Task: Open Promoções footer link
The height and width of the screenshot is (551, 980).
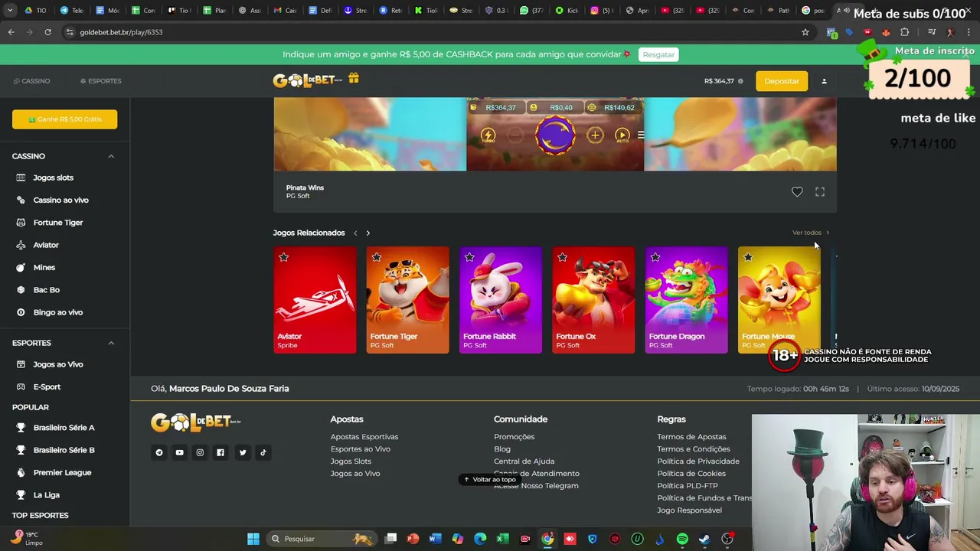Action: 514,437
